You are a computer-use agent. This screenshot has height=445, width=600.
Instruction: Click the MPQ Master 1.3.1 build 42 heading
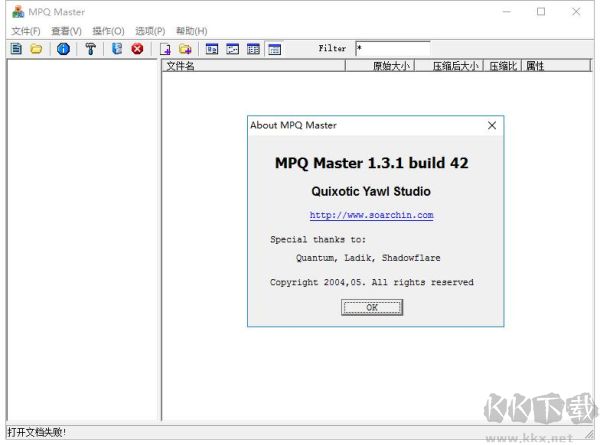point(372,163)
